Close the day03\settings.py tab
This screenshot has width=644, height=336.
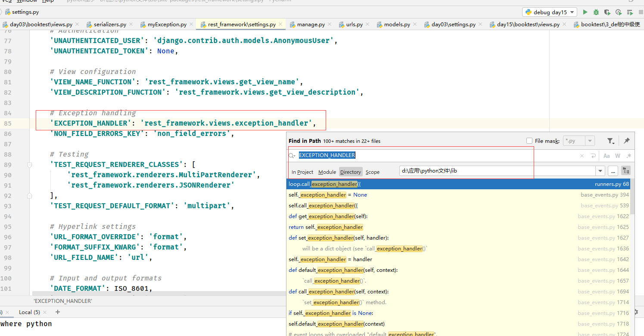tap(480, 25)
